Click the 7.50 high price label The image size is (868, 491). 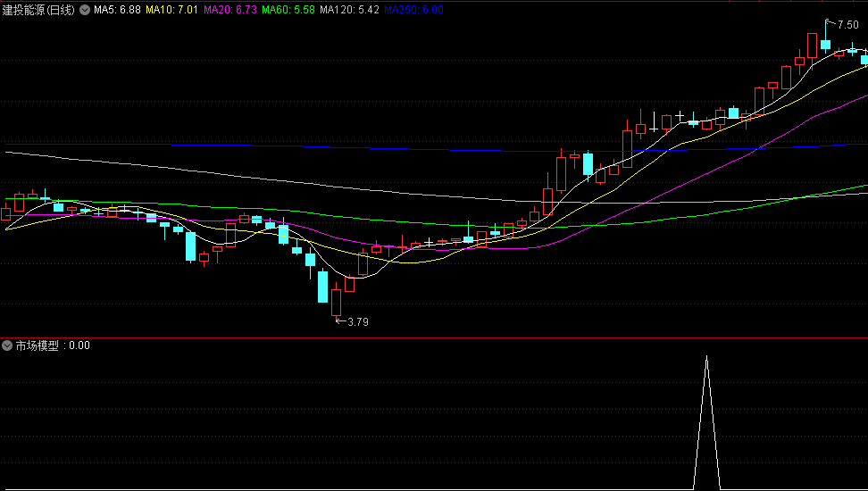[847, 25]
